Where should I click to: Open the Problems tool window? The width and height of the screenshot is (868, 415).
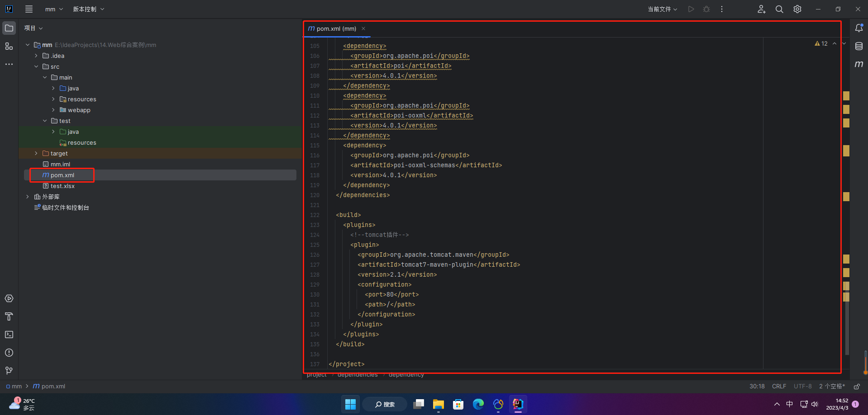(x=9, y=353)
